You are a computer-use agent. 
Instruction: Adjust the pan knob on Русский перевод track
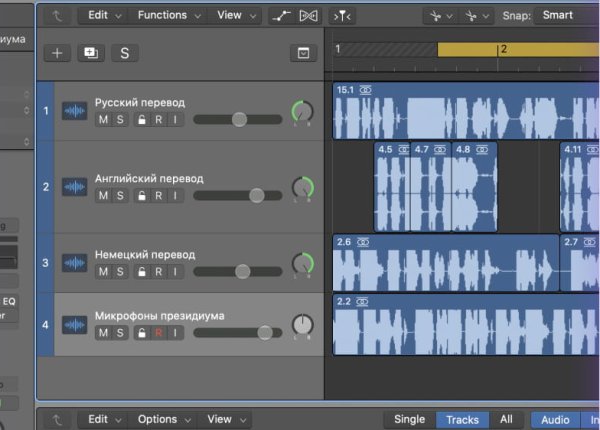(303, 112)
